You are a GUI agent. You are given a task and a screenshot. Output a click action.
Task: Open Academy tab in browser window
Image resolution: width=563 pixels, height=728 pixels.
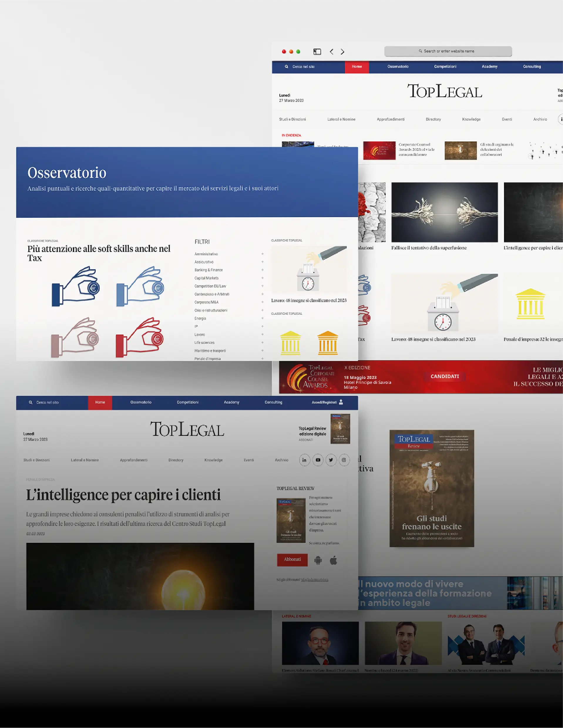pyautogui.click(x=489, y=67)
